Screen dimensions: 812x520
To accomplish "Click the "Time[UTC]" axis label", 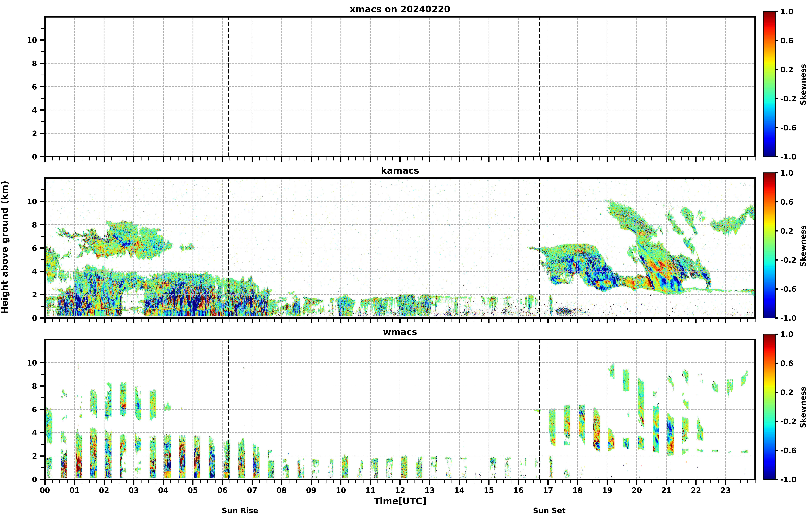I will coord(400,501).
